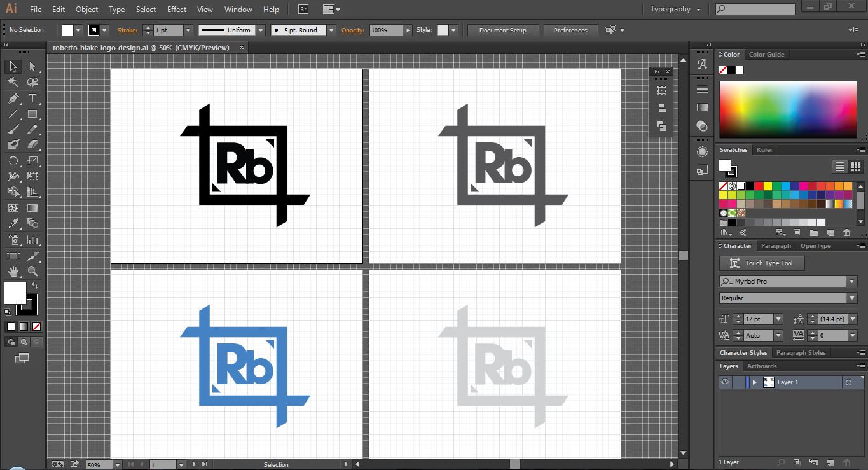The width and height of the screenshot is (868, 470).
Task: Open the Effect menu
Action: (x=177, y=10)
